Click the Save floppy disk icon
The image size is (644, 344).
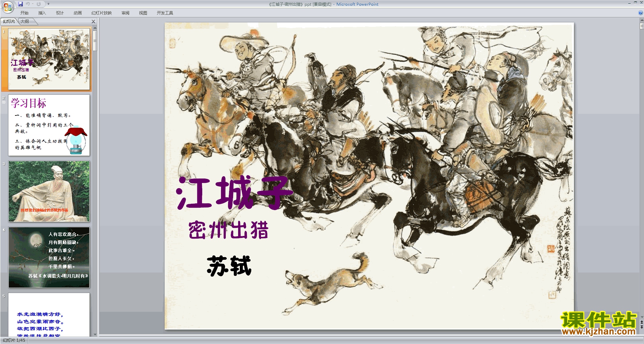point(20,4)
